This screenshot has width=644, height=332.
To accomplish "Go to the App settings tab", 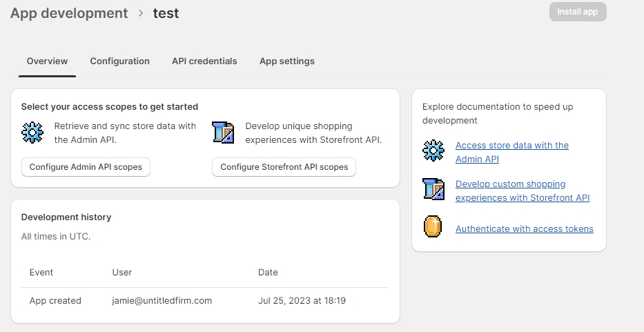I will point(286,61).
